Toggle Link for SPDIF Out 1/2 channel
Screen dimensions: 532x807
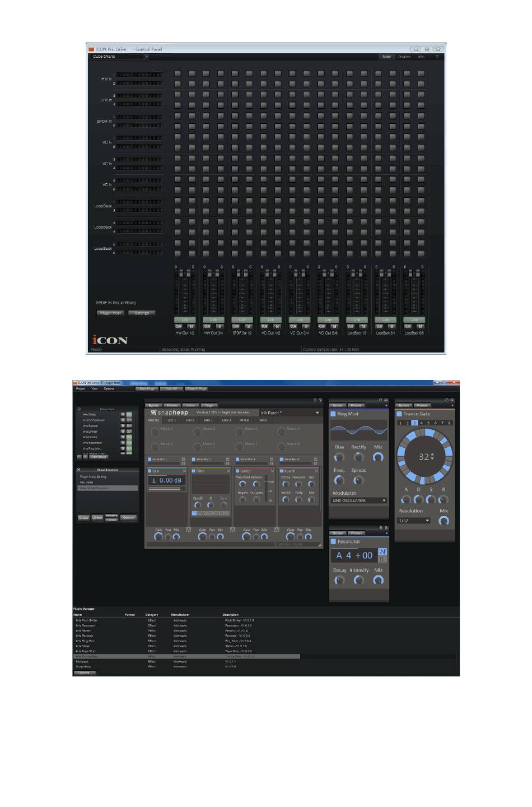(x=242, y=319)
